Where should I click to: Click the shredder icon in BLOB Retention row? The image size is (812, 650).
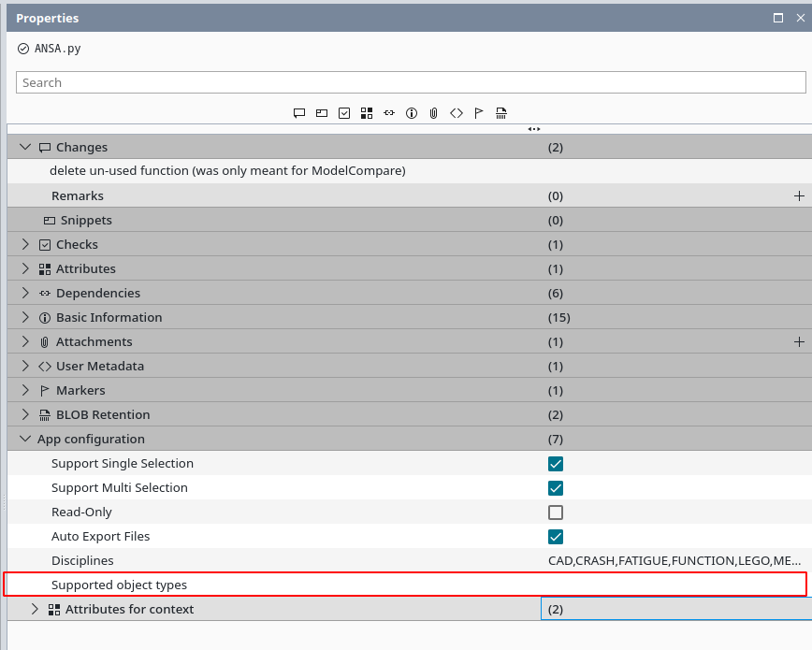pyautogui.click(x=45, y=415)
